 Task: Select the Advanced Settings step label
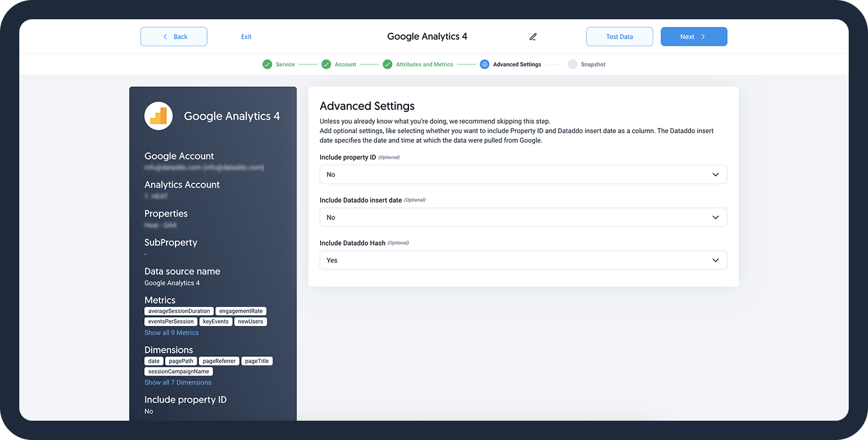tap(517, 64)
